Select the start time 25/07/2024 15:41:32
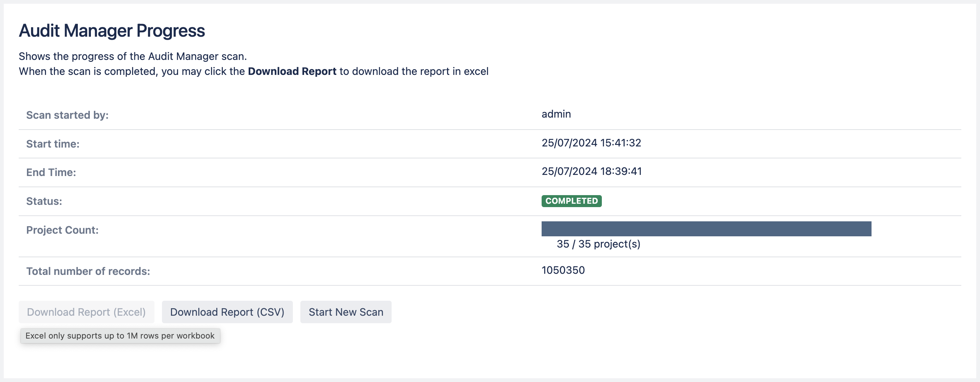 pos(592,143)
